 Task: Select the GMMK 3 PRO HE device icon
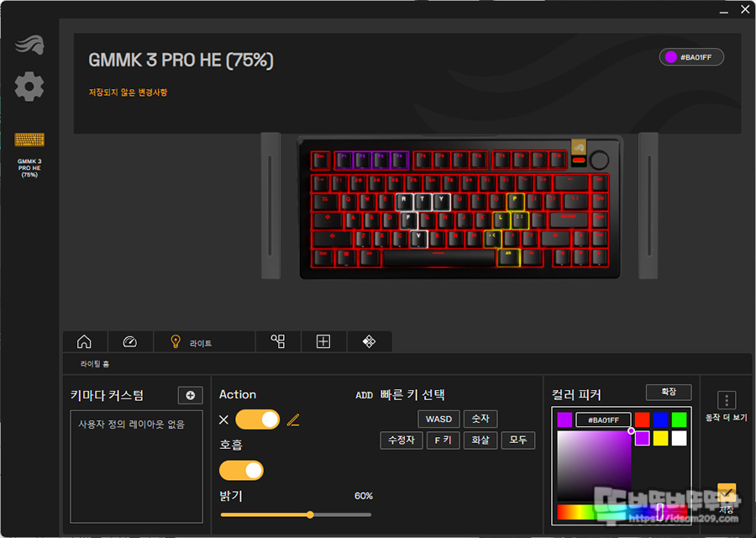pos(29,140)
